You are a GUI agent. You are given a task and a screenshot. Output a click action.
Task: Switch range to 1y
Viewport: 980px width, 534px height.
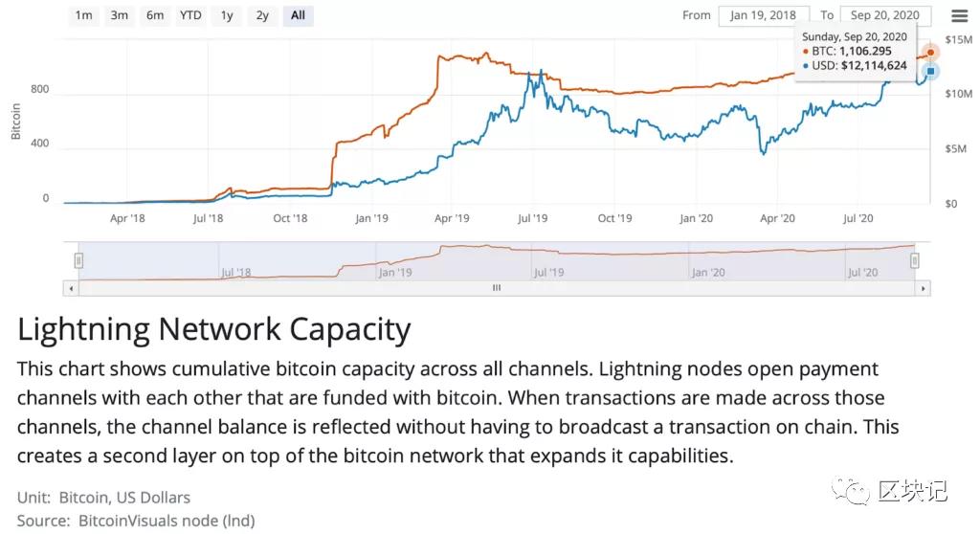(x=227, y=15)
